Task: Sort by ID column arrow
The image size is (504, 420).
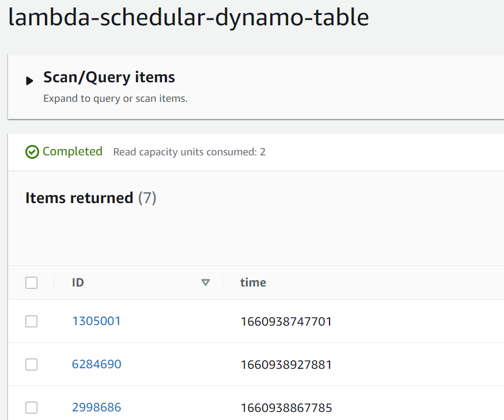Action: [x=206, y=282]
